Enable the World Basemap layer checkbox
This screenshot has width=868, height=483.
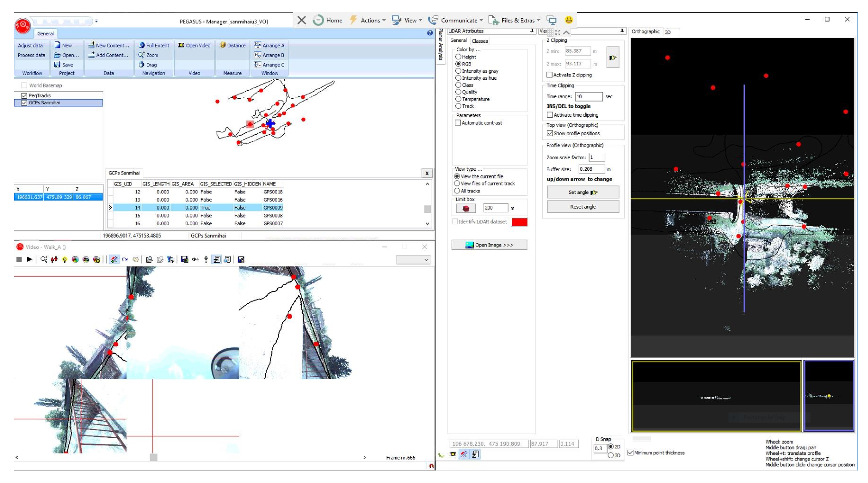(24, 85)
